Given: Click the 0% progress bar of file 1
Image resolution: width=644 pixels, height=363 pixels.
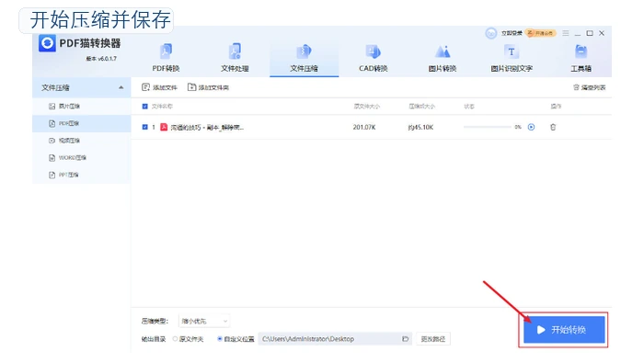Looking at the screenshot, I should pos(488,127).
